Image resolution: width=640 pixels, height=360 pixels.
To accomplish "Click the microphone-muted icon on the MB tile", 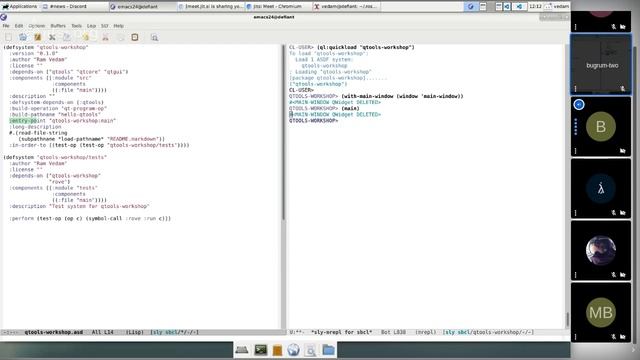I will point(613,337).
